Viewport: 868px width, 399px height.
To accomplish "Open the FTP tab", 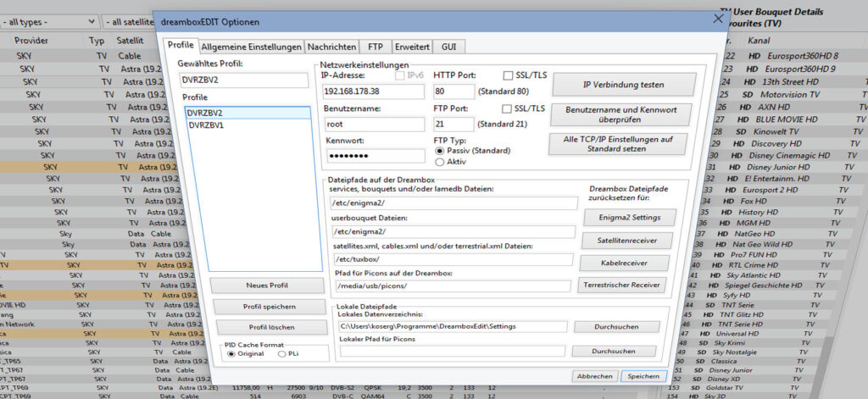I will tap(374, 47).
